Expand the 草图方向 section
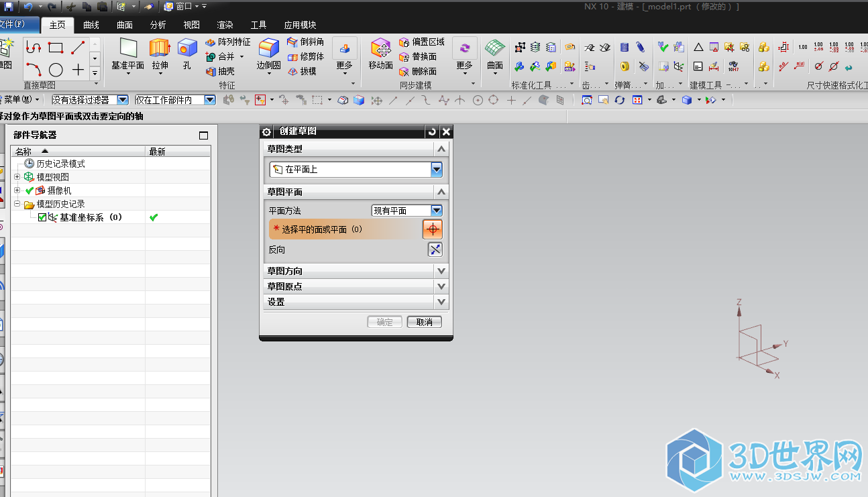This screenshot has width=868, height=497. 441,271
